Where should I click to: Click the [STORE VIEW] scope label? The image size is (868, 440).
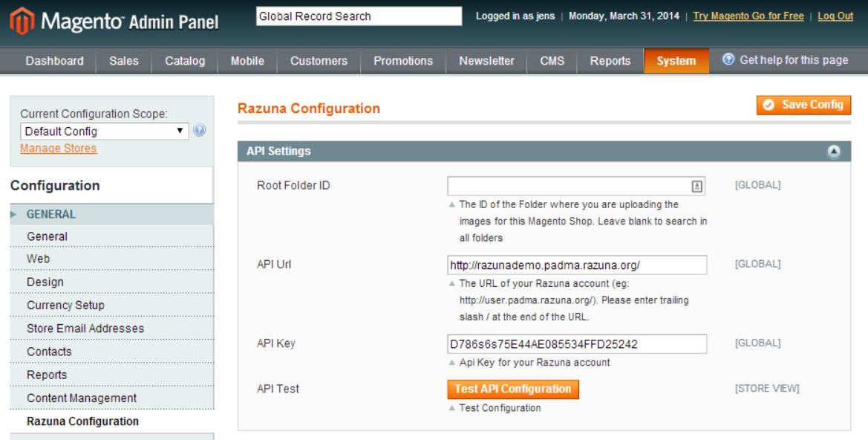767,389
